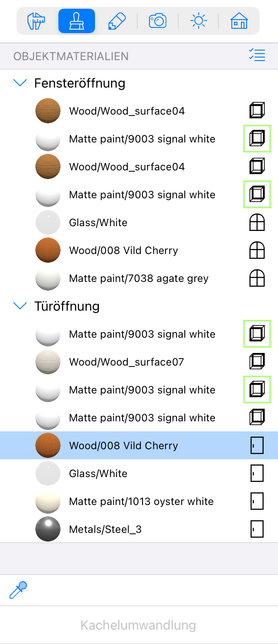
Task: Click the Wood/008 Vild Cherry swatch under Fensteröffnung
Action: [x=48, y=251]
